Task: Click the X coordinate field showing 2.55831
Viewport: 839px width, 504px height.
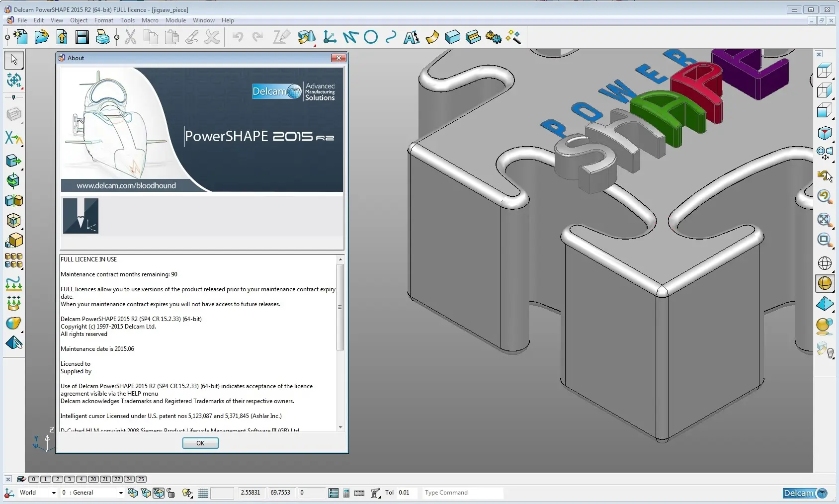Action: 252,493
